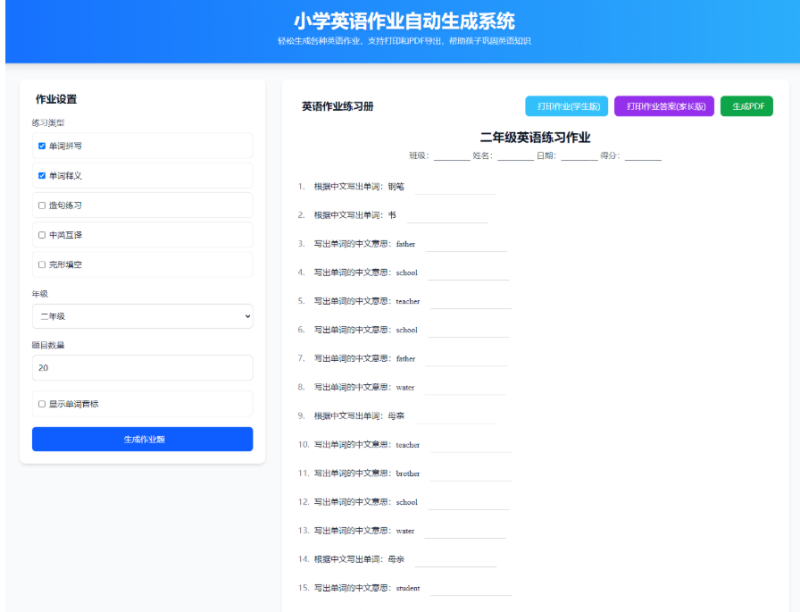Screen dimensions: 800x612
Task: Click the green 生成PDF button
Action: (746, 106)
